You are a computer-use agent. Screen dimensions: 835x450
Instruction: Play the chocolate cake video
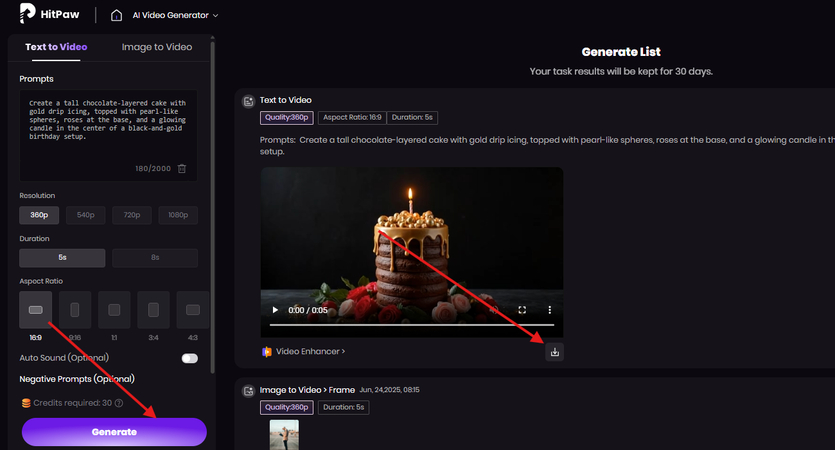276,311
